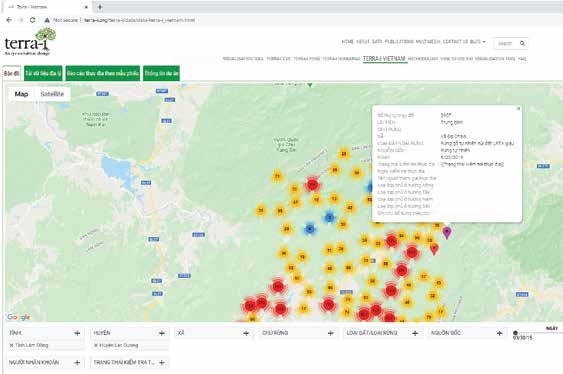Image resolution: width=563 pixels, height=374 pixels.
Task: Expand the TRẠNG THÁI KIỂM TRA filter
Action: coord(162,363)
